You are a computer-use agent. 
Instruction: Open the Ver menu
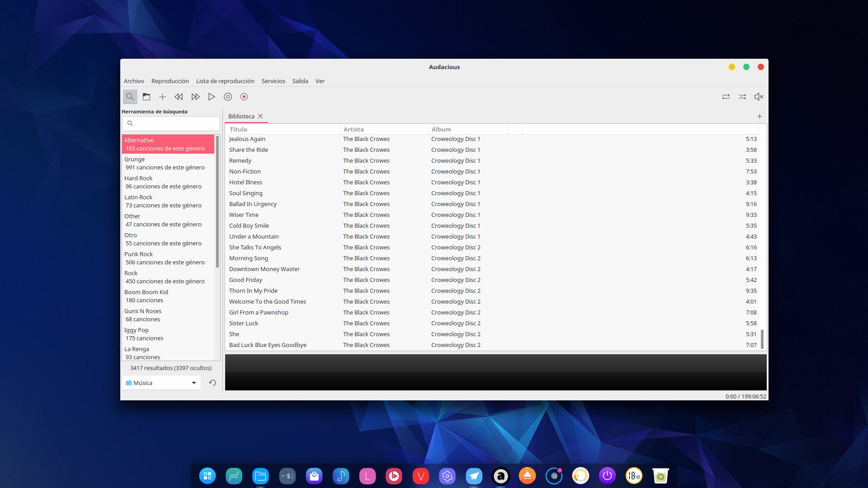click(320, 81)
